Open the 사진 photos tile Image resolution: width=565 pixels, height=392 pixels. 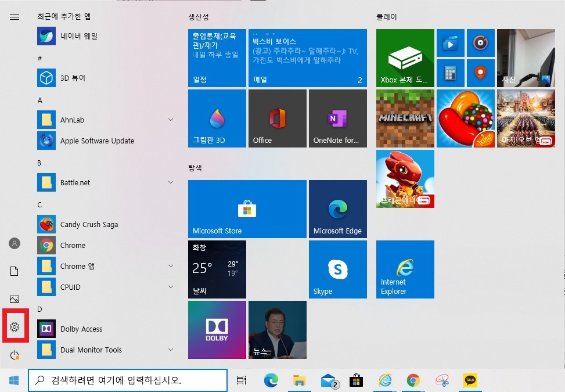[x=526, y=58]
